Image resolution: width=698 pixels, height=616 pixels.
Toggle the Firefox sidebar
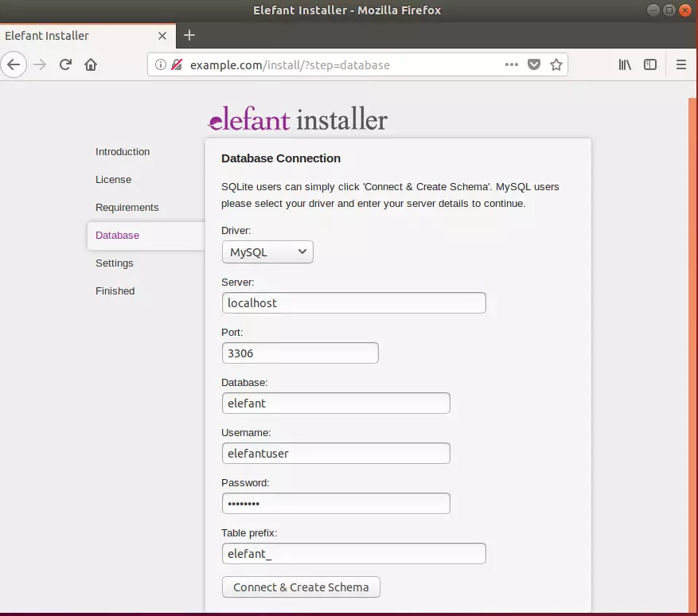[x=650, y=65]
